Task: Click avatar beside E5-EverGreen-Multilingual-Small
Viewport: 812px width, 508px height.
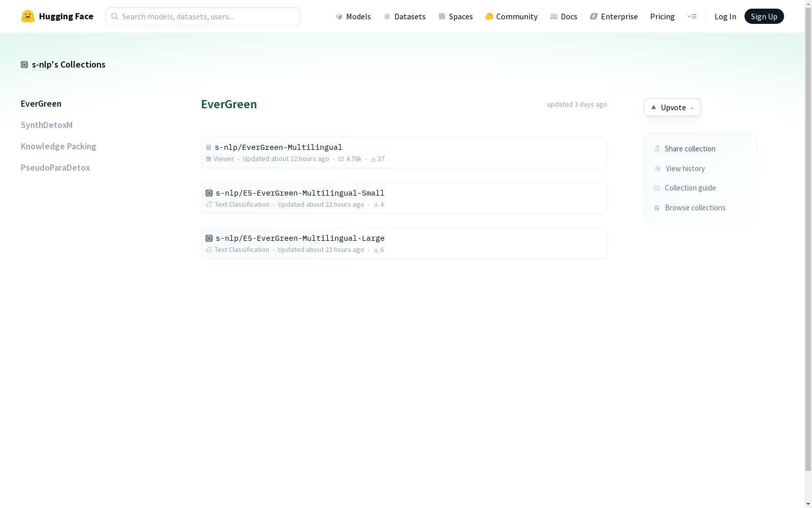Action: [x=209, y=193]
